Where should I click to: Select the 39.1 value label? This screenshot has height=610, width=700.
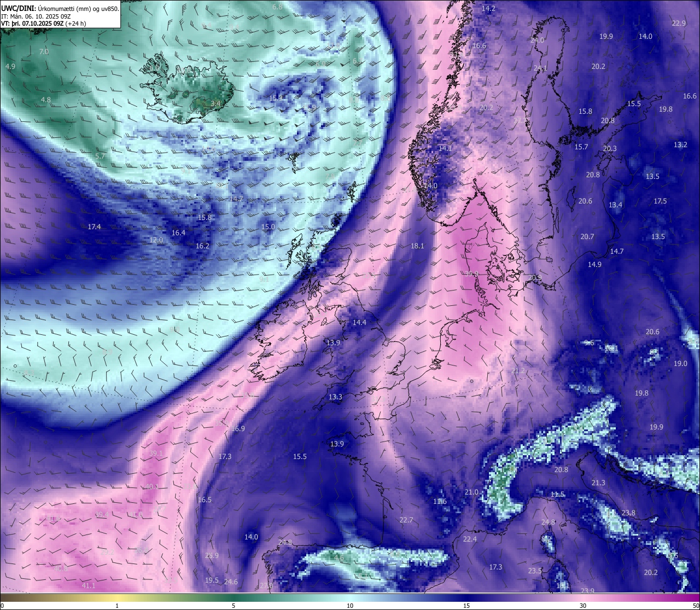155,454
